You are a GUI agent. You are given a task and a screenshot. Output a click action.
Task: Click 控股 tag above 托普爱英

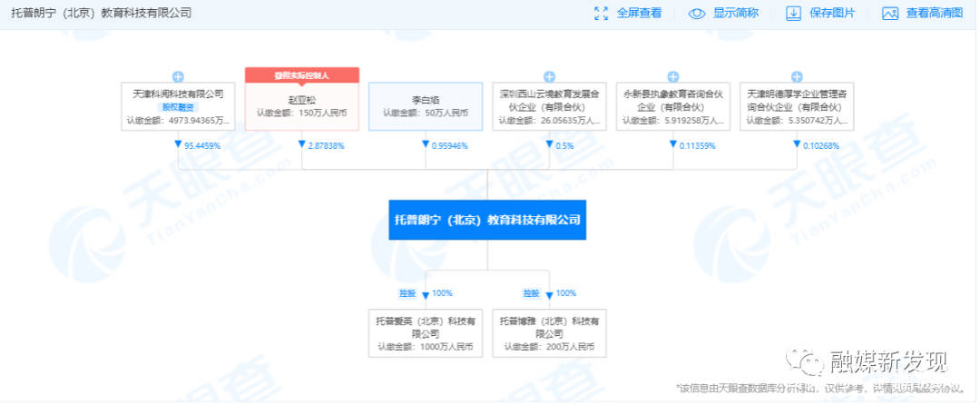tap(407, 293)
